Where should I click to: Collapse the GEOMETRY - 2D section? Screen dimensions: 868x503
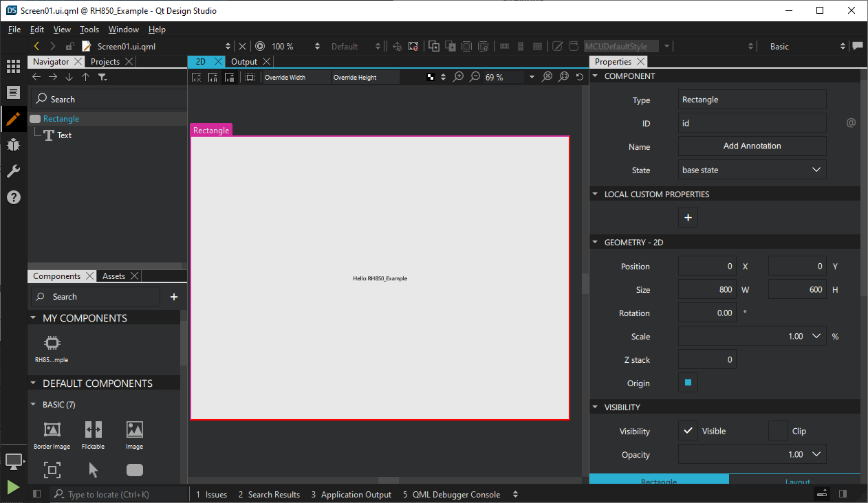(595, 242)
